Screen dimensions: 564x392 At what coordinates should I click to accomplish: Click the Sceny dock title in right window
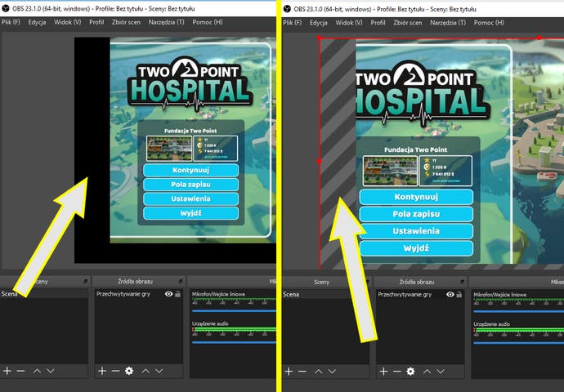(x=321, y=282)
